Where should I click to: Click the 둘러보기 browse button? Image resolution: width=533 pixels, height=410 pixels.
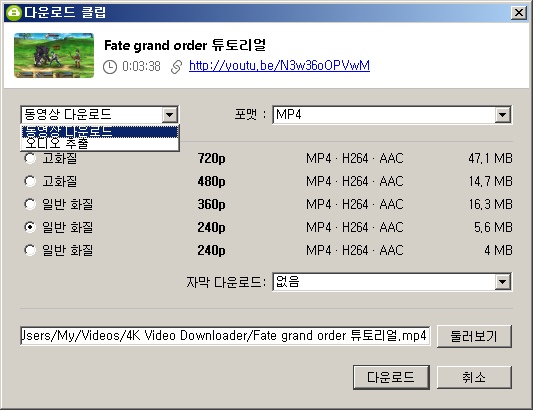(474, 336)
